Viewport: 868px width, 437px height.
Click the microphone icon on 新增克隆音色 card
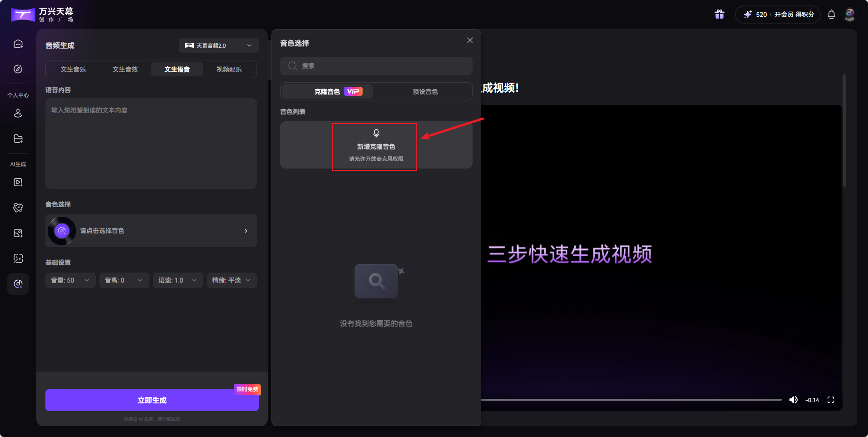coord(375,133)
